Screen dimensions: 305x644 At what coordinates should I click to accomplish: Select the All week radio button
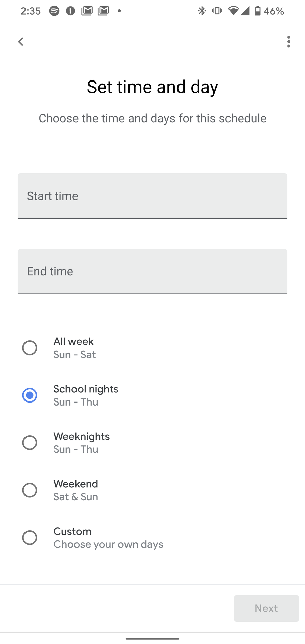(30, 348)
